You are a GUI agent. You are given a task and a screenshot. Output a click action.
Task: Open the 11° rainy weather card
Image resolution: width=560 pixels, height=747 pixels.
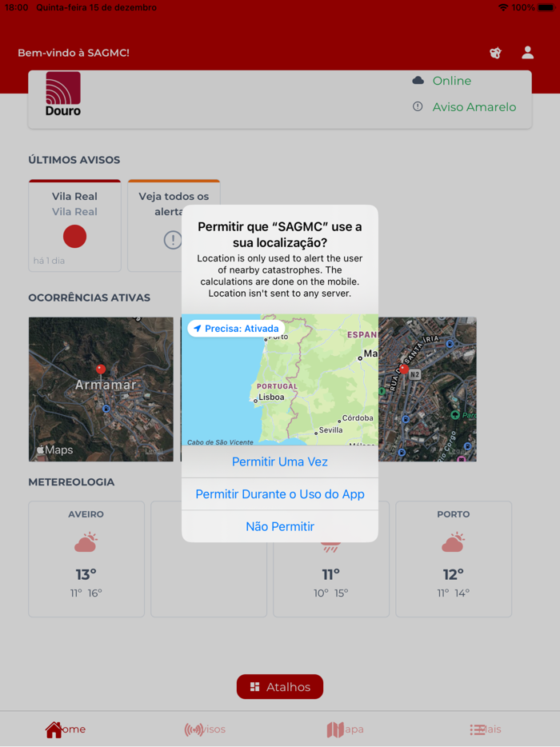pos(331,579)
